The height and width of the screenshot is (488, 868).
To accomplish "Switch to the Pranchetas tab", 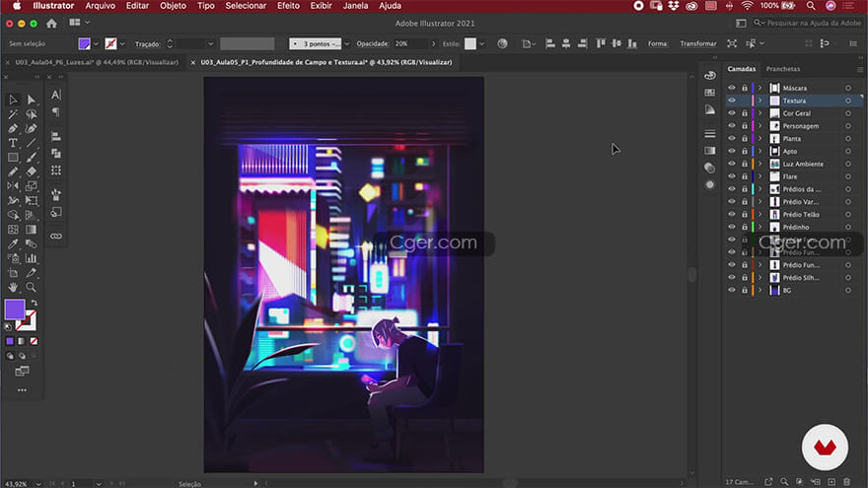I will pos(783,69).
